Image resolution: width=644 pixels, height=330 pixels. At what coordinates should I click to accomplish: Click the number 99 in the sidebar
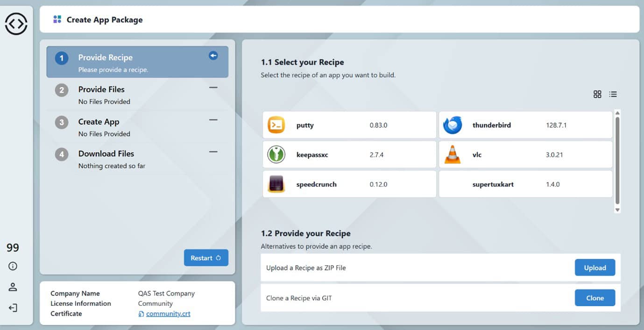13,248
